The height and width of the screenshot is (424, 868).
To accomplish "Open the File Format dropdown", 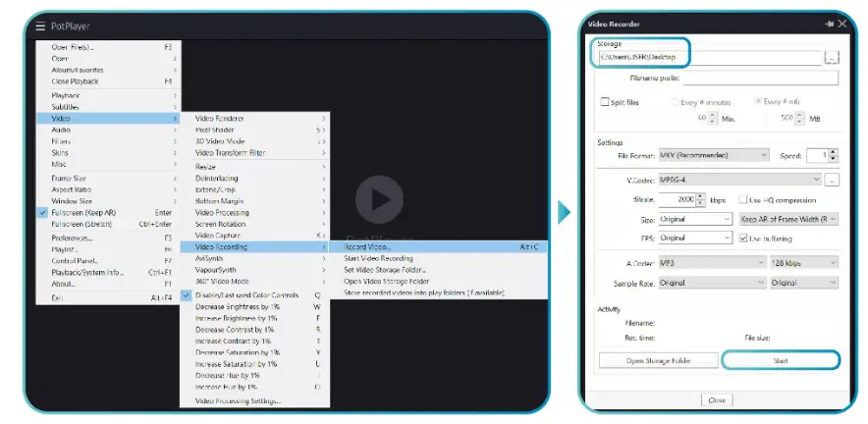I will (x=714, y=155).
